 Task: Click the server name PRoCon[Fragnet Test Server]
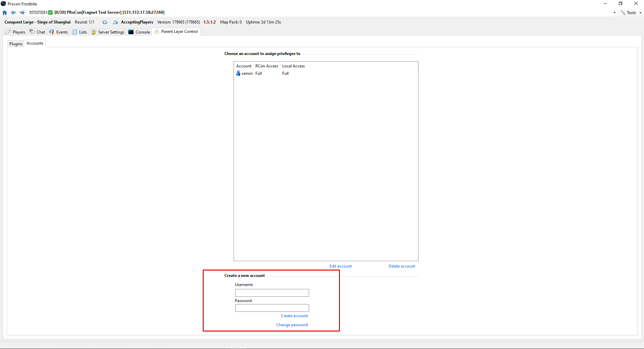(x=94, y=12)
